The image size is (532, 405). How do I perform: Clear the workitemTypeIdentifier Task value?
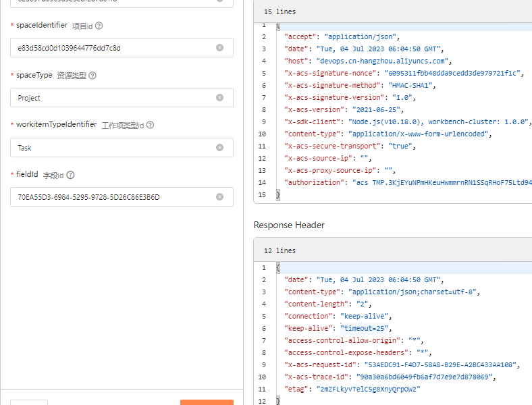click(x=219, y=148)
